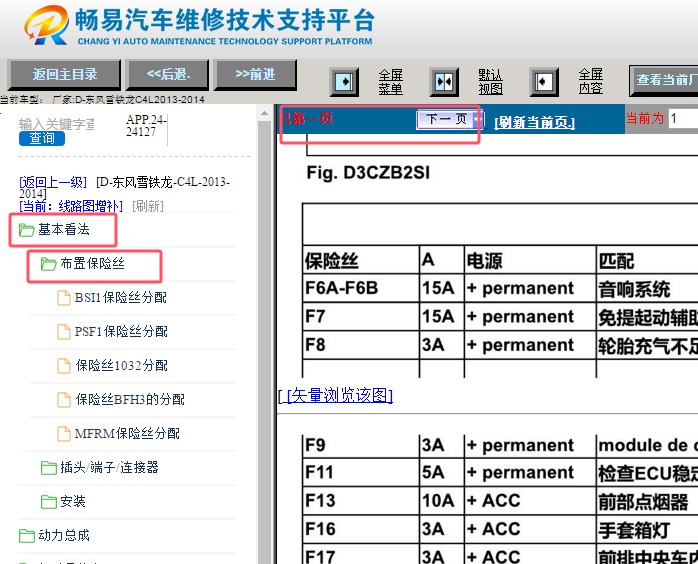
Task: Click the default view double-arrow icon
Action: 444,82
